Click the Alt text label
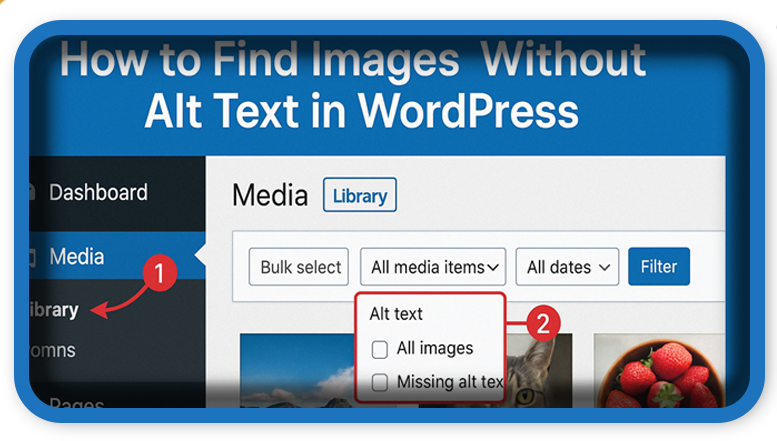777x441 pixels. pyautogui.click(x=396, y=314)
